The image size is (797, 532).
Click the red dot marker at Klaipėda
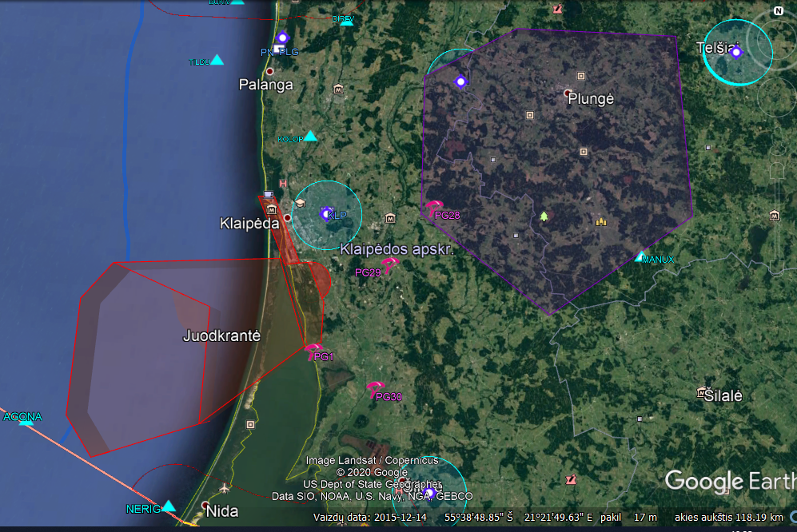287,217
